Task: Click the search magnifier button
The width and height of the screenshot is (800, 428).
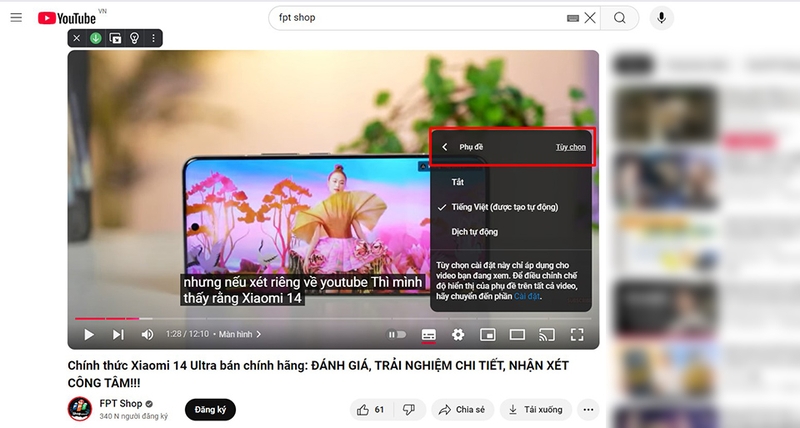Action: click(x=619, y=18)
